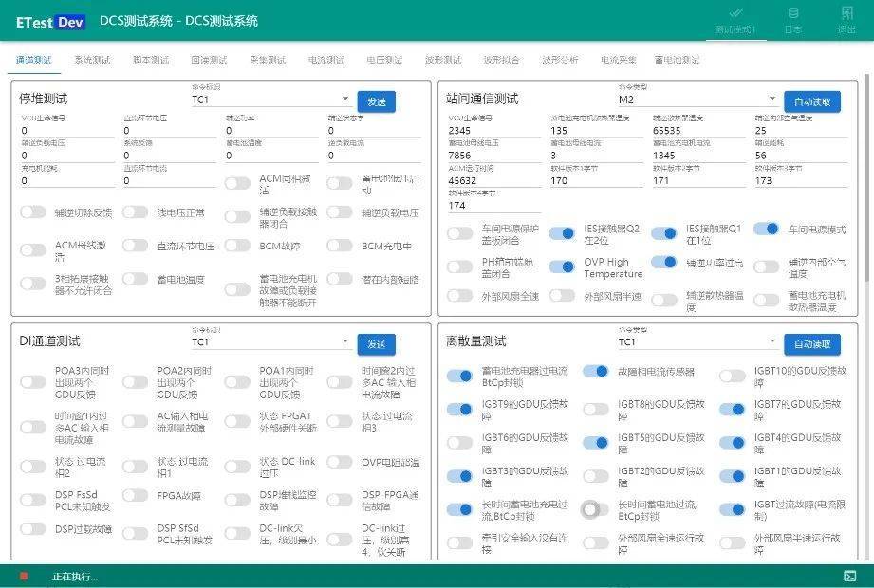Click the 发送 button in 停堆测试

[378, 101]
